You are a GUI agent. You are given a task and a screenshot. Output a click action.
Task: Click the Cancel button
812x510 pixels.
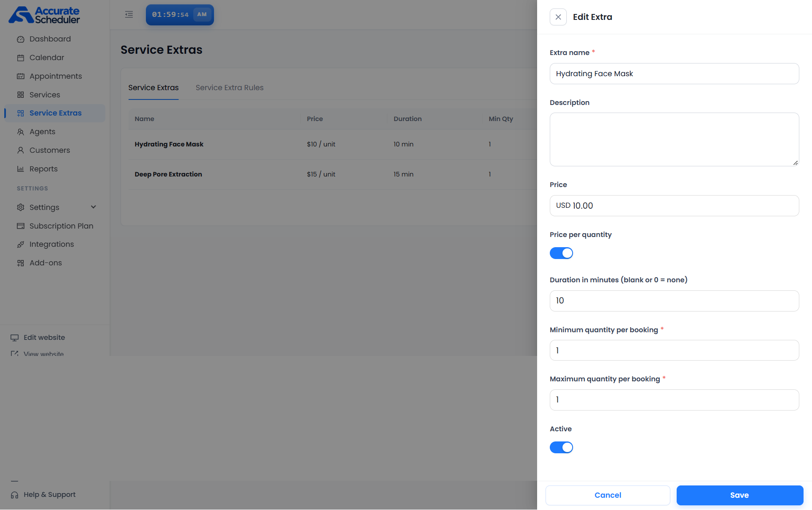click(608, 495)
